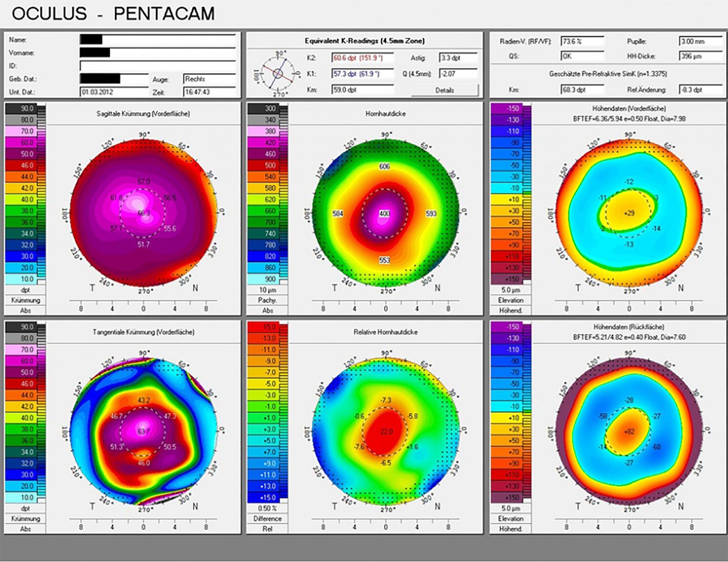Click the +82 apex on back elevation map
Viewport: 728px width, 562px height.
point(629,431)
